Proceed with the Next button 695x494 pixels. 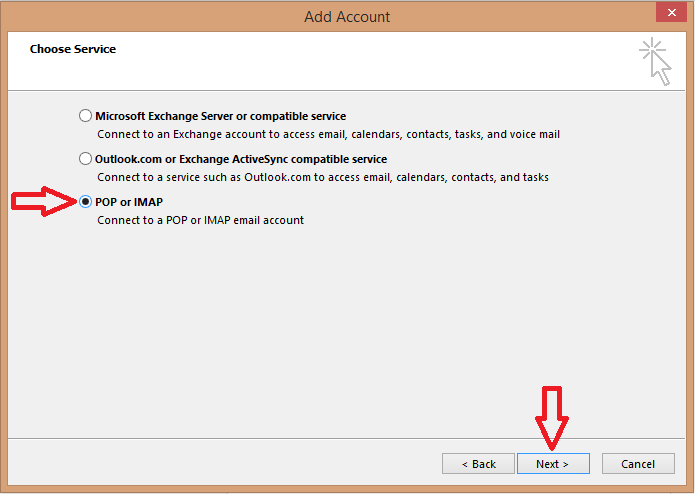click(x=553, y=464)
